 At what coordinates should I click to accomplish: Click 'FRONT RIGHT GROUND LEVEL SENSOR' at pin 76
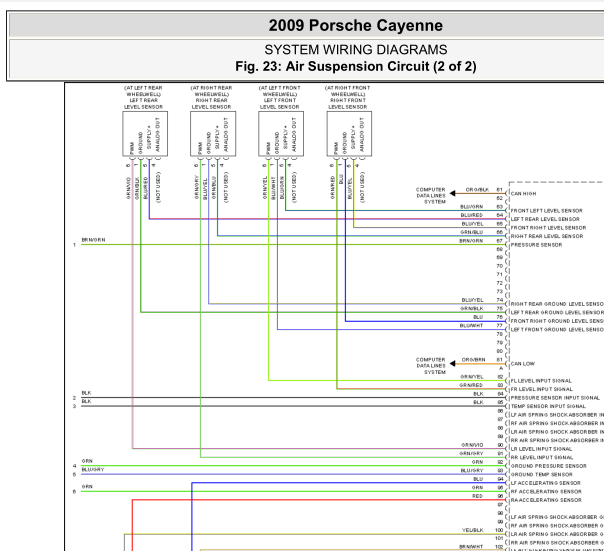[557, 321]
